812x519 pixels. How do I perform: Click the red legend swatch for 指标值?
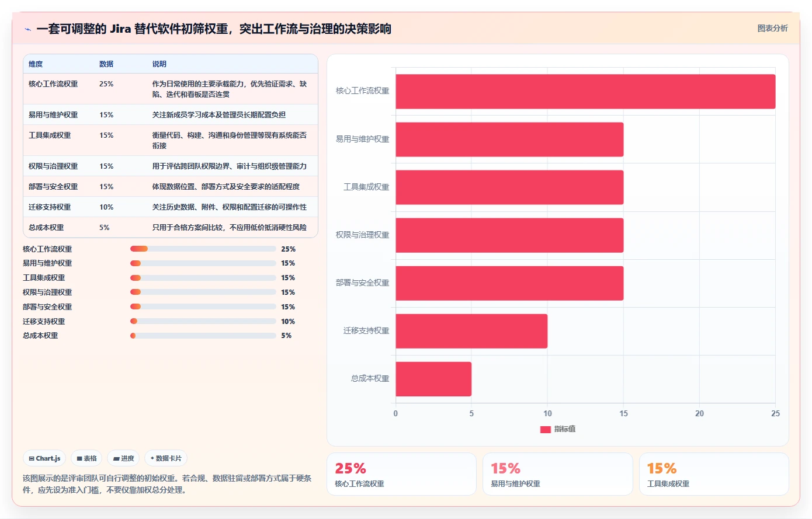pos(546,430)
